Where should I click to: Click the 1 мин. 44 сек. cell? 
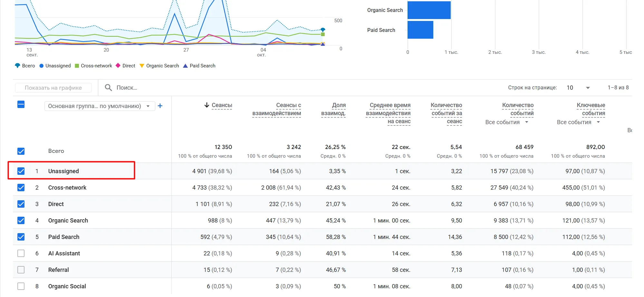tap(392, 237)
